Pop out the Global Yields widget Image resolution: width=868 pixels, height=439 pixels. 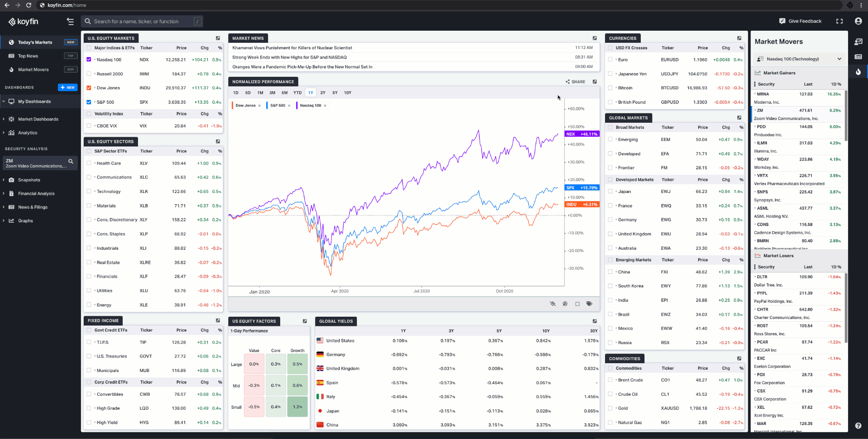(595, 321)
